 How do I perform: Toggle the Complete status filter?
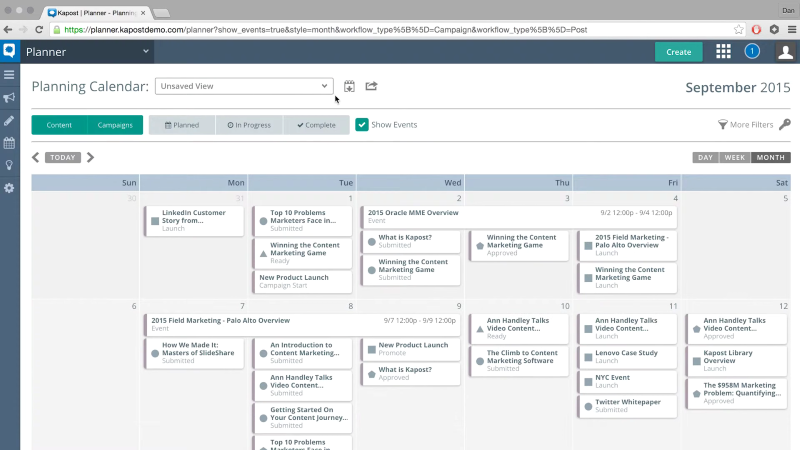tap(316, 125)
